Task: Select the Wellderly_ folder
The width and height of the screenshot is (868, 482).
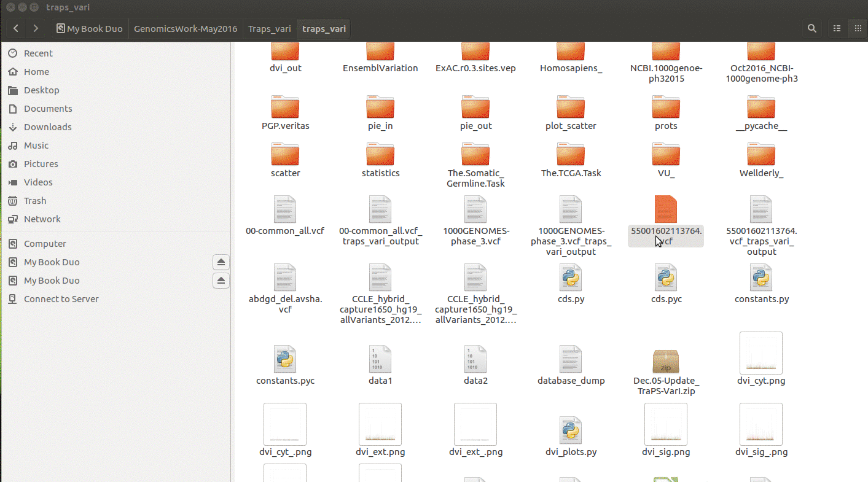Action: 761,161
